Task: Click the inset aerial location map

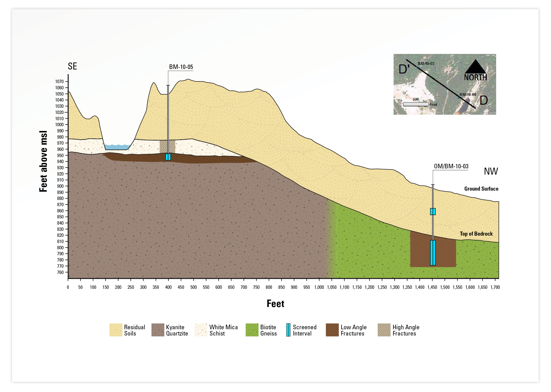Action: tap(445, 84)
